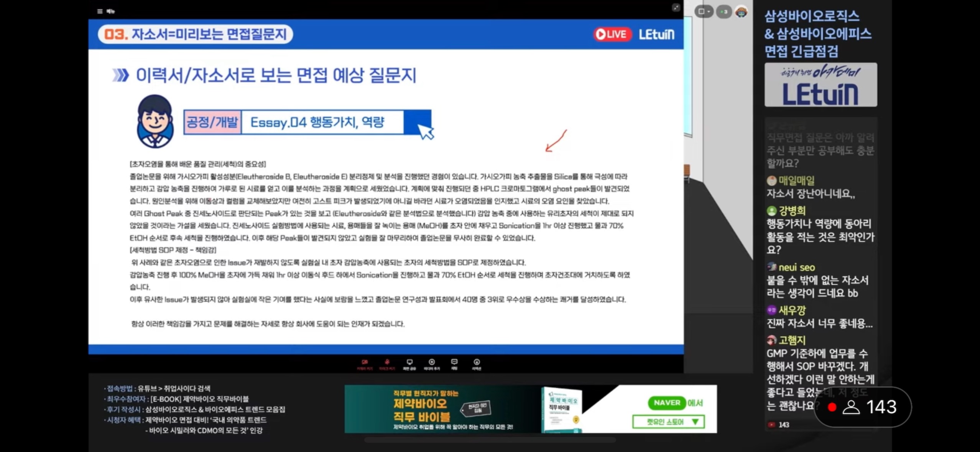
Task: Expand the 렛유인 스토어 dropdown arrow
Action: [x=695, y=422]
